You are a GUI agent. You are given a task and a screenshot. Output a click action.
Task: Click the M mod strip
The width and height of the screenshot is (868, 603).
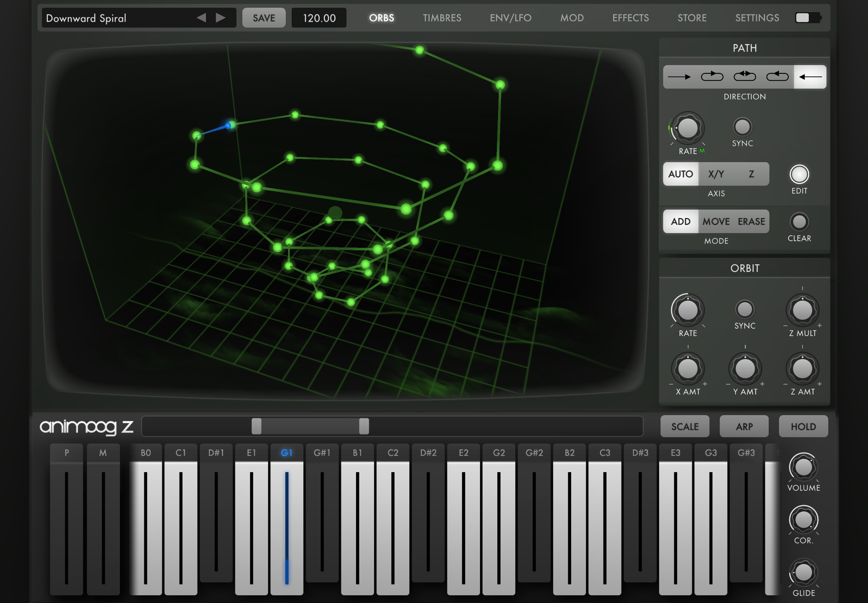tap(103, 519)
